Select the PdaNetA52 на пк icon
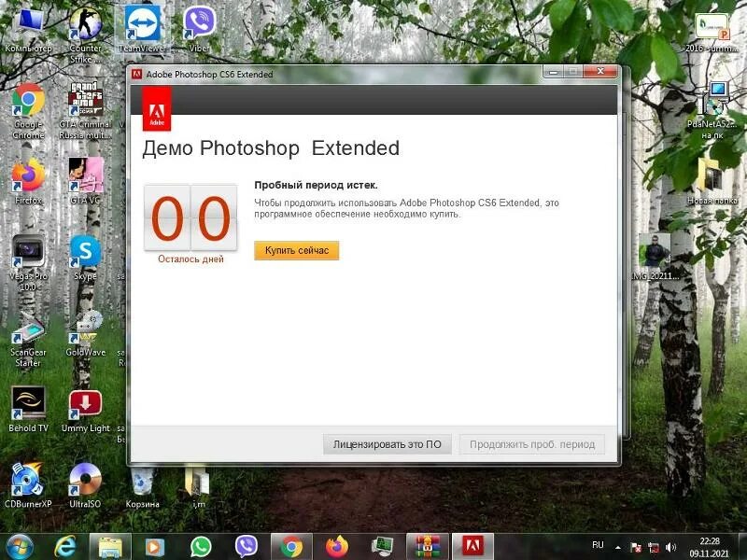The image size is (747, 560). [x=712, y=111]
